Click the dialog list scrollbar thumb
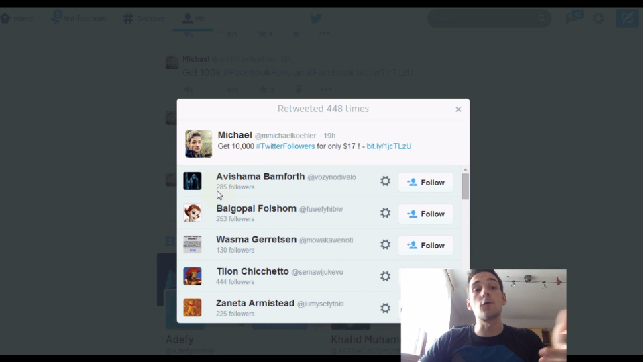The width and height of the screenshot is (644, 362). pos(465,186)
